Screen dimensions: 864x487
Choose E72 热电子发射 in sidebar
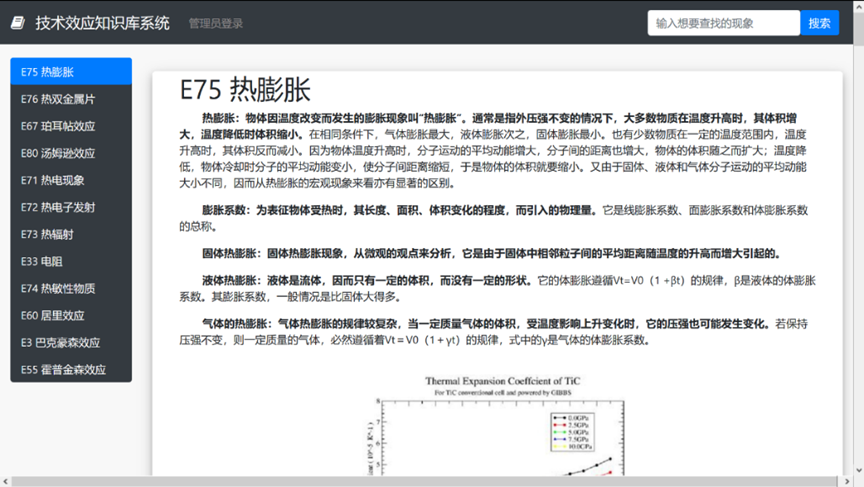(71, 207)
